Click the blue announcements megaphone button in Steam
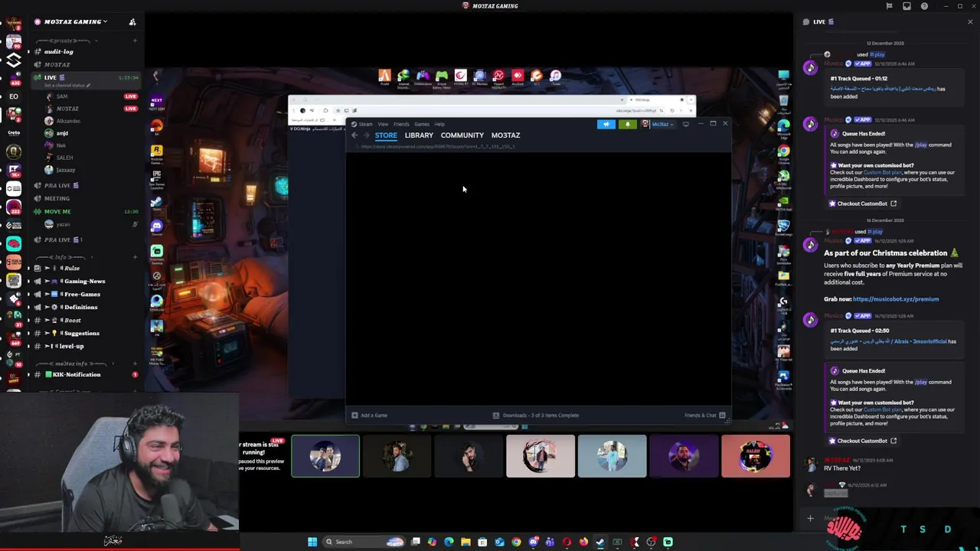This screenshot has width=980, height=551. (606, 124)
